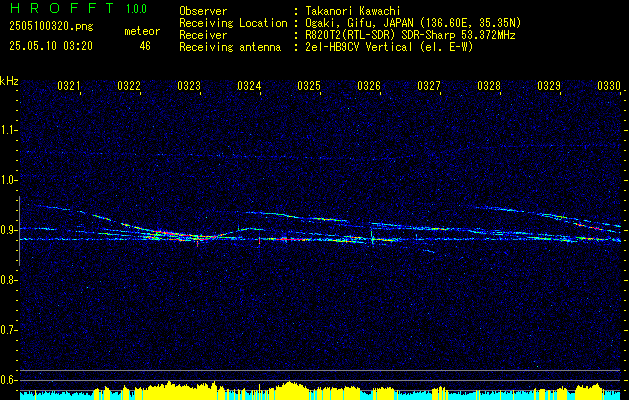Click the R820T2(RTL-SDR) SDR-Sharp 53.372MHz text
Image resolution: width=629 pixels, height=400 pixels.
(x=410, y=35)
